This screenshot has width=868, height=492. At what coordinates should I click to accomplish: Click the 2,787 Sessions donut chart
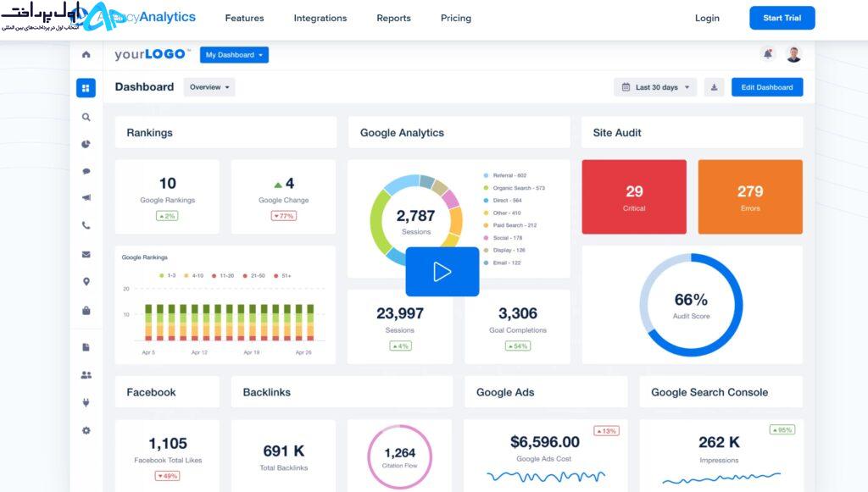point(415,221)
